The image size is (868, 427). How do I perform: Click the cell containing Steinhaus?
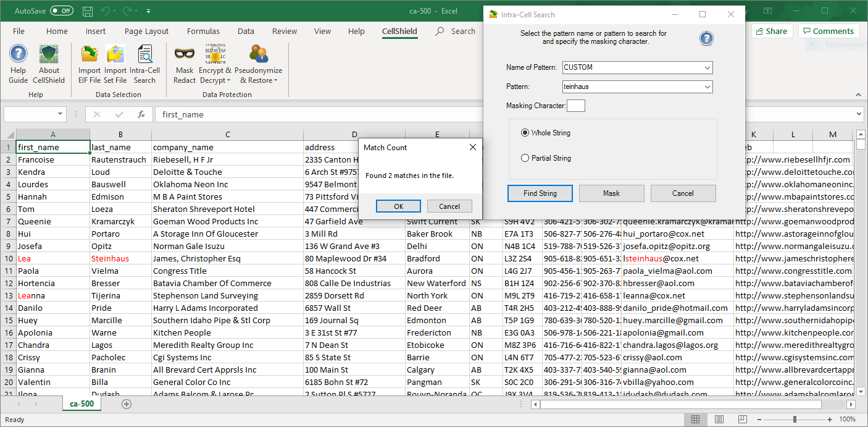click(x=120, y=259)
